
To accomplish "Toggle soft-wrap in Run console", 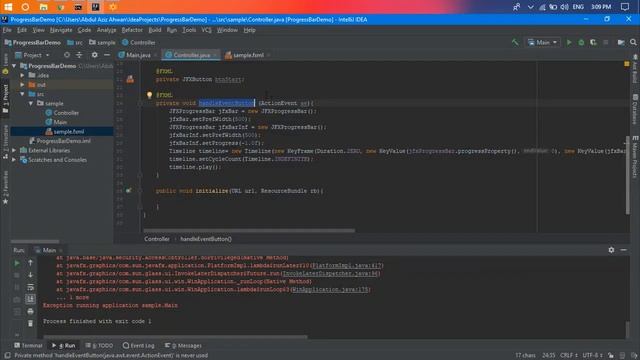I will pyautogui.click(x=30, y=287).
